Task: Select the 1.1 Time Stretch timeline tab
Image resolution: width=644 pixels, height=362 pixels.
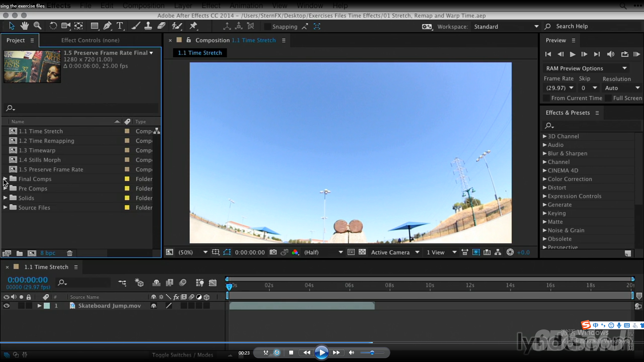Action: [46, 267]
